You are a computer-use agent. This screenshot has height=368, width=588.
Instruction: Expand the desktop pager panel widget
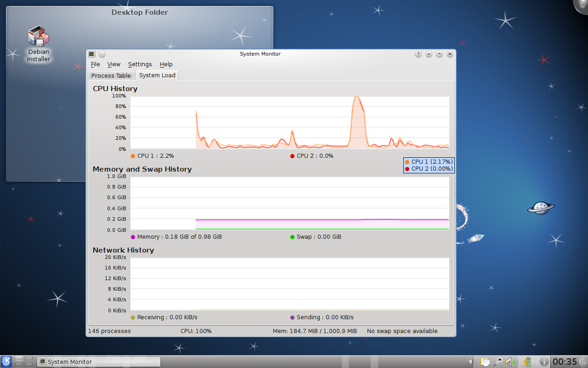click(x=24, y=362)
